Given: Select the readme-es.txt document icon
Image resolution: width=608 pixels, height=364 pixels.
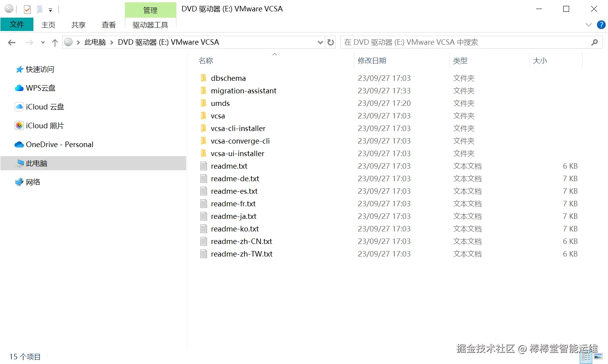Looking at the screenshot, I should point(203,191).
